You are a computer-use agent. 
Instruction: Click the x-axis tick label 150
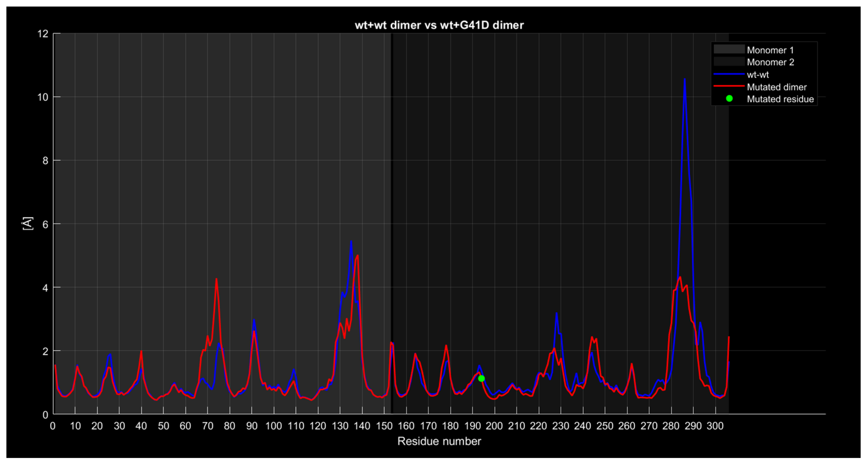tap(384, 426)
